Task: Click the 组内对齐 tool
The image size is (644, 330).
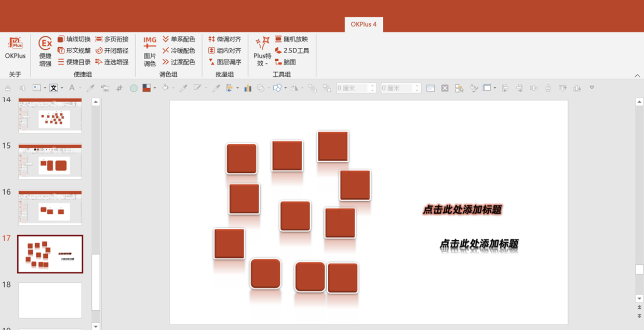Action: pyautogui.click(x=225, y=50)
